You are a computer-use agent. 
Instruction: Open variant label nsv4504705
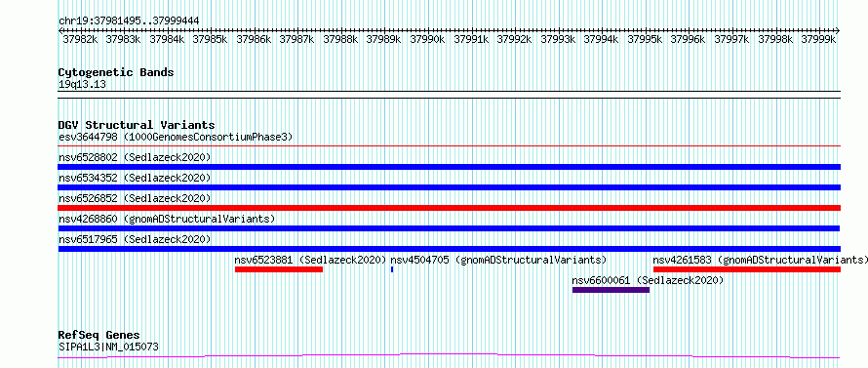point(498,260)
